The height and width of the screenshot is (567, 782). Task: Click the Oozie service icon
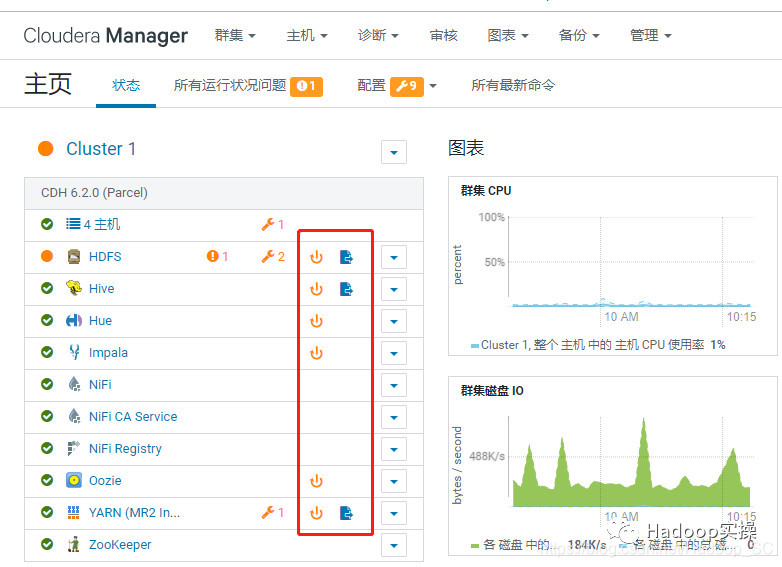(74, 480)
